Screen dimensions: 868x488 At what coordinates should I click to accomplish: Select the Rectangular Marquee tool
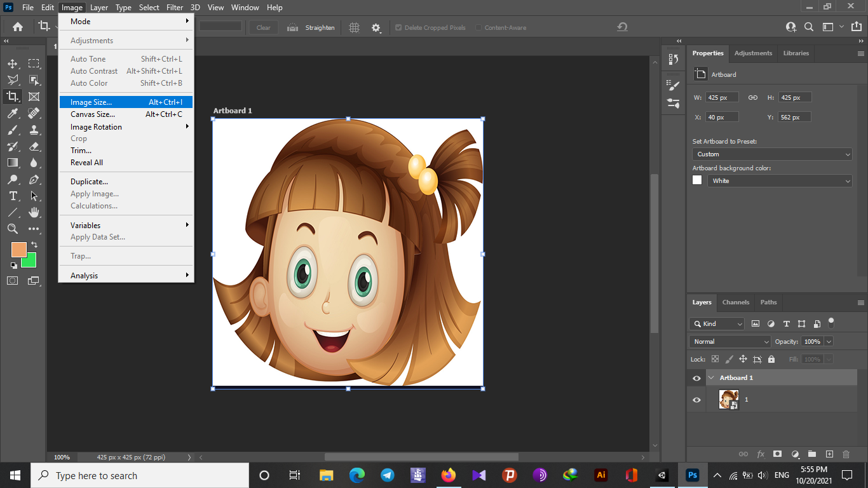pyautogui.click(x=34, y=64)
